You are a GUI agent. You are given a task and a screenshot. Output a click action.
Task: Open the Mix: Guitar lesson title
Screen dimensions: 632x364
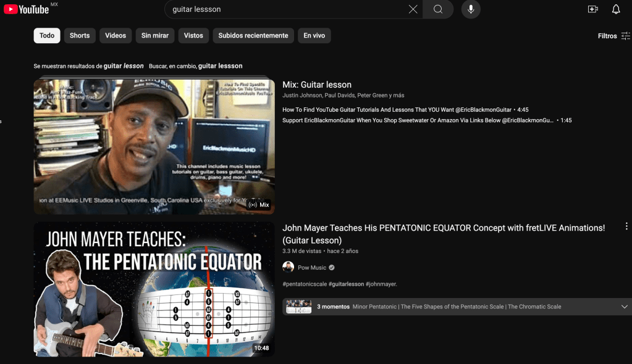tap(317, 85)
